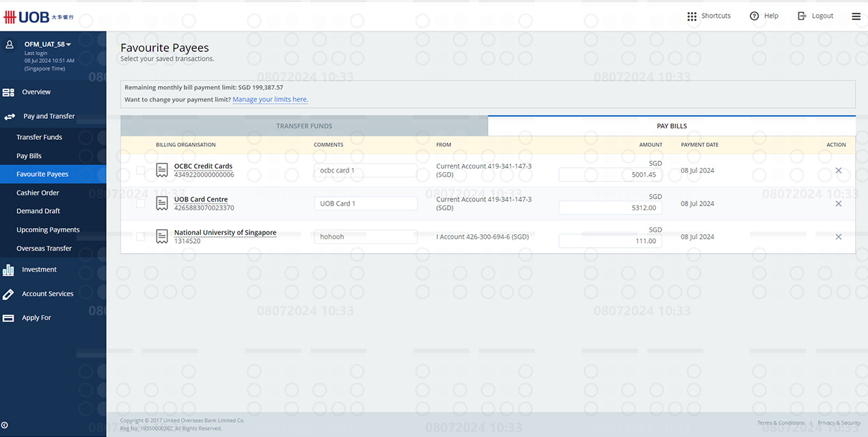
Task: Select the Pay Bills tab
Action: pyautogui.click(x=672, y=126)
